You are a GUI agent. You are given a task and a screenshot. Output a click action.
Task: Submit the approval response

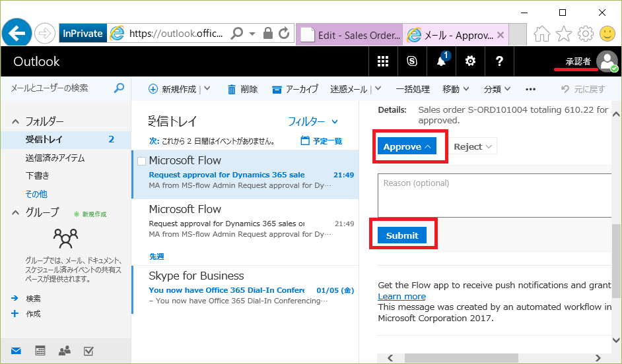(402, 235)
